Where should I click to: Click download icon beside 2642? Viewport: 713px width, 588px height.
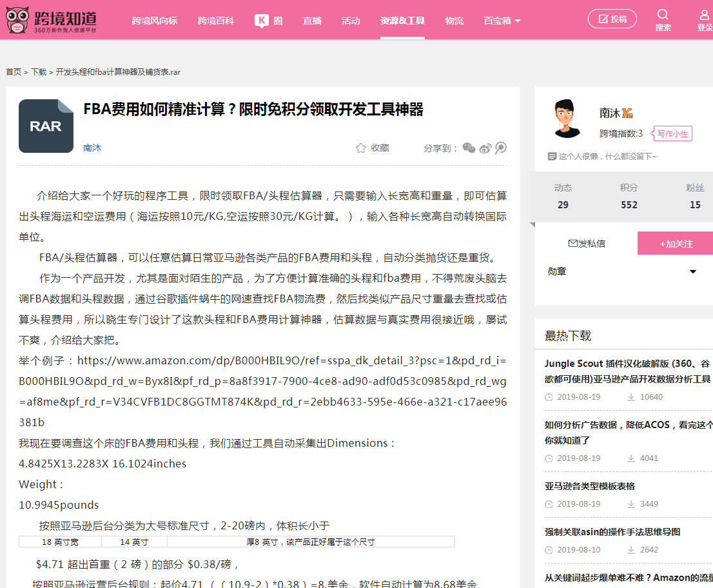pos(631,550)
